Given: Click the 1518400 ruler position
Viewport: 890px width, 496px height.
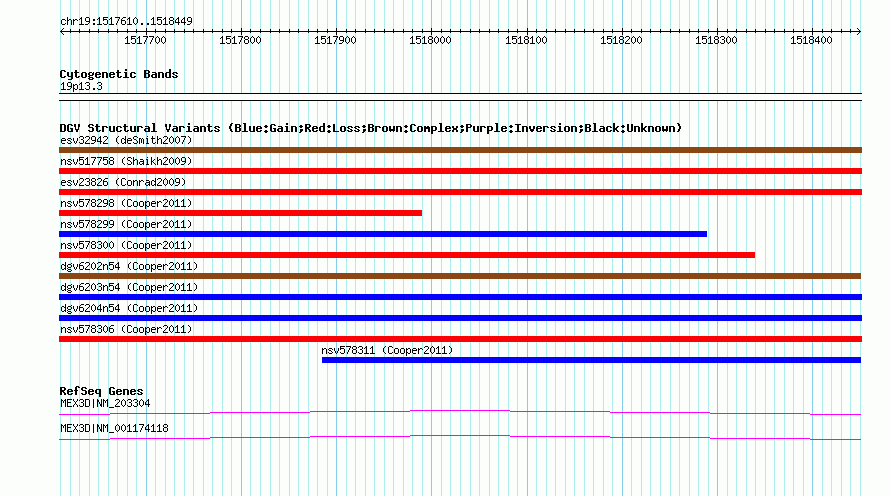Looking at the screenshot, I should point(811,40).
